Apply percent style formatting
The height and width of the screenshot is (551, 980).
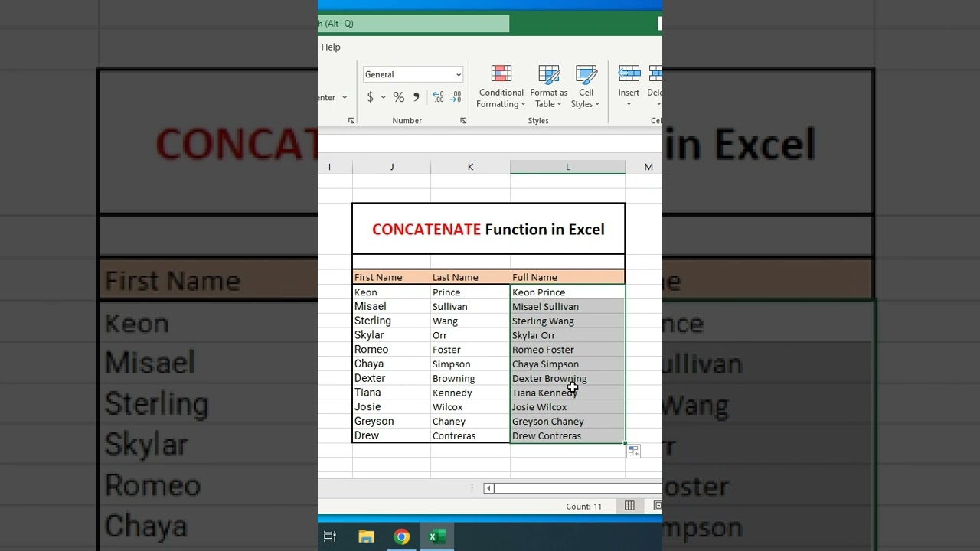[x=398, y=97]
